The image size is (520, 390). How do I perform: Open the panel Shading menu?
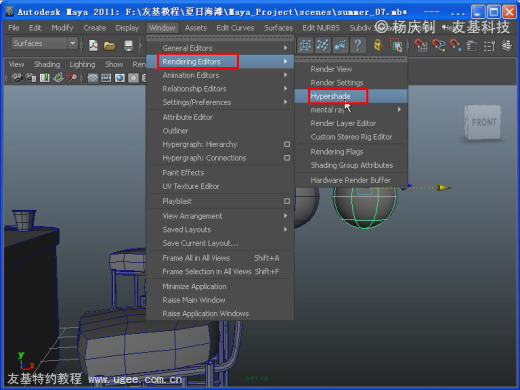coord(47,64)
